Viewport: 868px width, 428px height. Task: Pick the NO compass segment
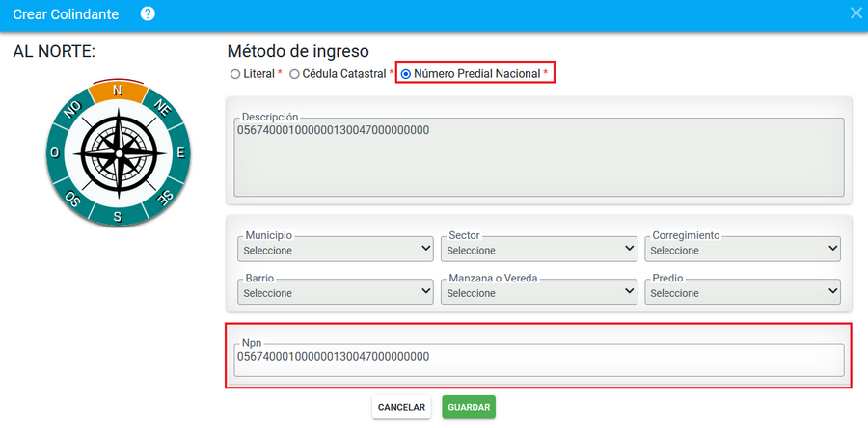tap(73, 110)
